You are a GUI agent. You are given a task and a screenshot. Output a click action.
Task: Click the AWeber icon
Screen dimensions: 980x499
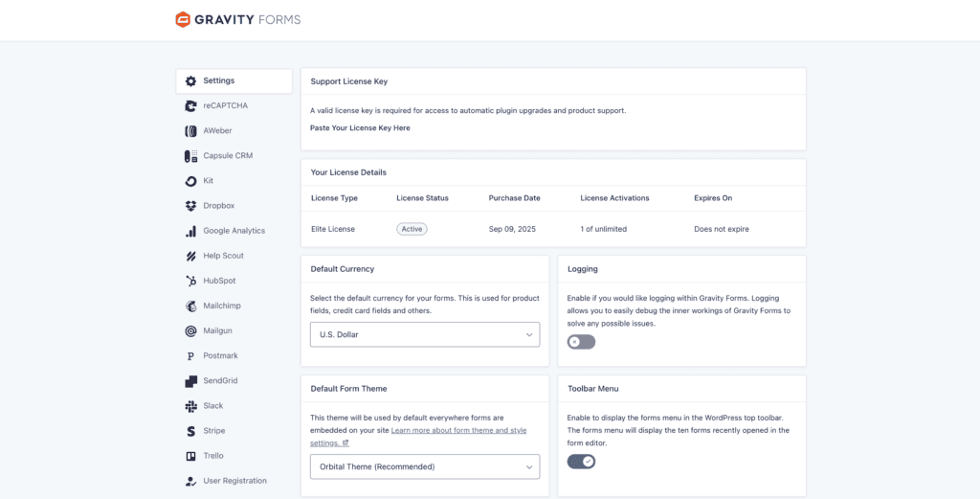tap(190, 131)
